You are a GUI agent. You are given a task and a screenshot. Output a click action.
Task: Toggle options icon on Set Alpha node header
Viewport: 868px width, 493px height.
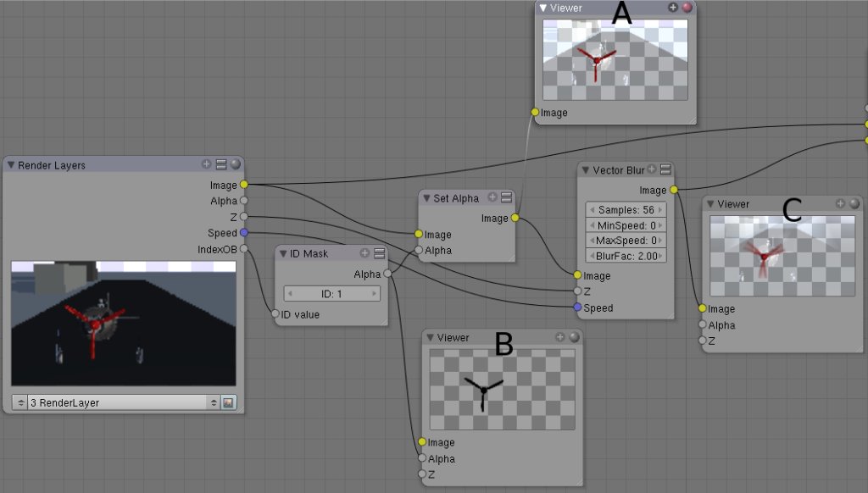click(x=507, y=197)
